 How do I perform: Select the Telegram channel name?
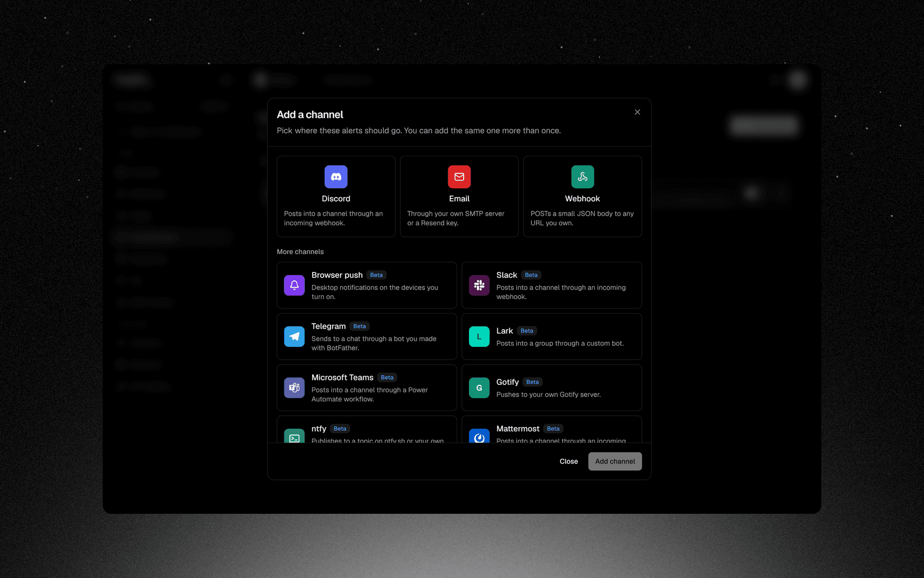[328, 326]
